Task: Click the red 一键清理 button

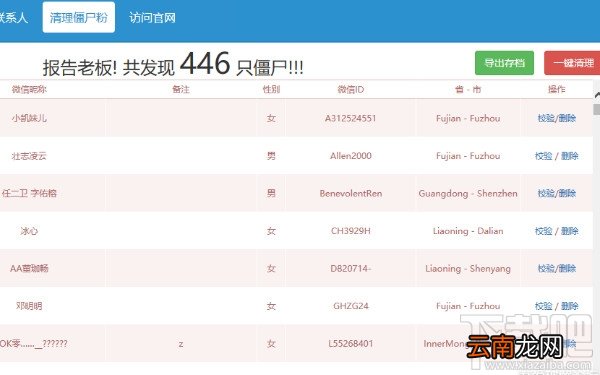Action: pyautogui.click(x=572, y=63)
